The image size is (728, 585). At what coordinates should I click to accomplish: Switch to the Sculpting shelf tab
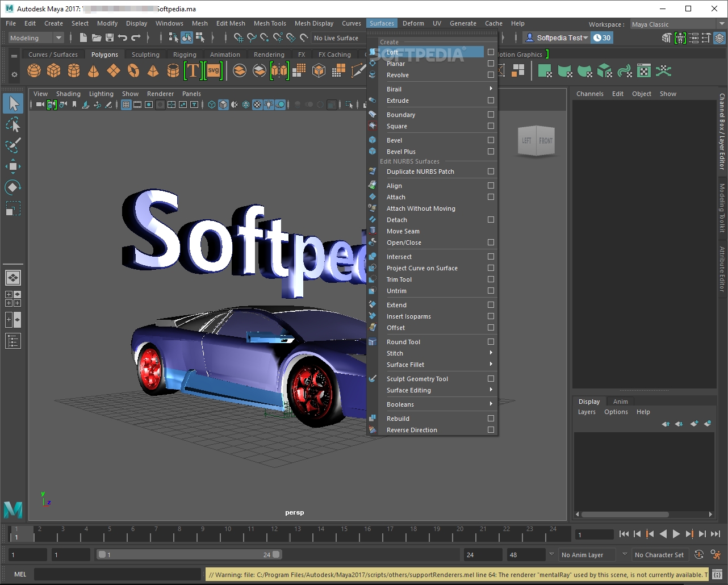click(x=145, y=55)
